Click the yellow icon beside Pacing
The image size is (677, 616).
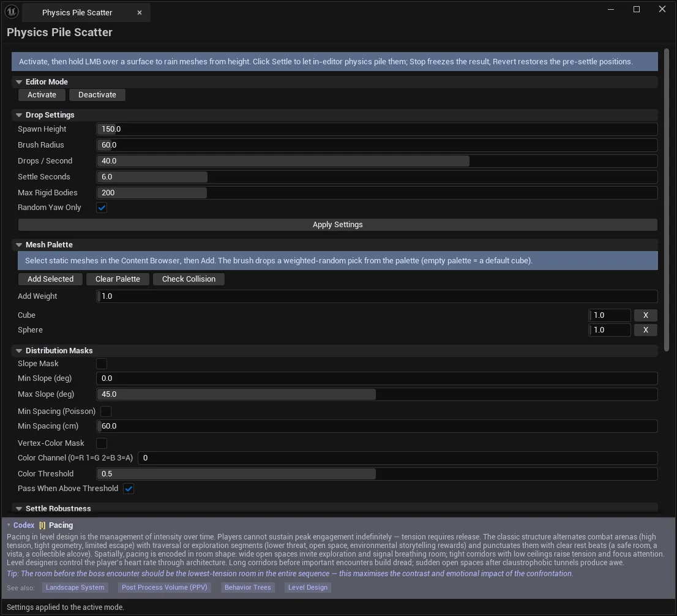coord(42,525)
